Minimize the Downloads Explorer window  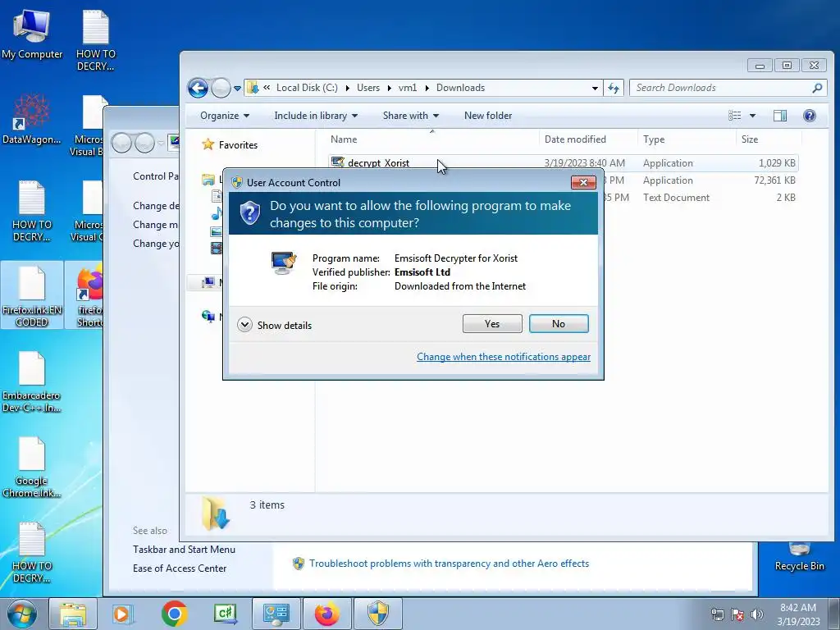coord(760,66)
